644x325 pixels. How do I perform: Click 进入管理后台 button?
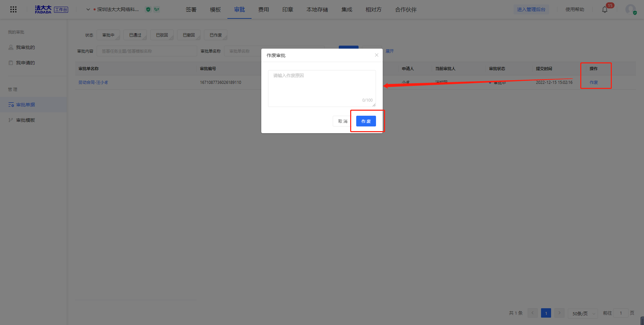pyautogui.click(x=531, y=9)
